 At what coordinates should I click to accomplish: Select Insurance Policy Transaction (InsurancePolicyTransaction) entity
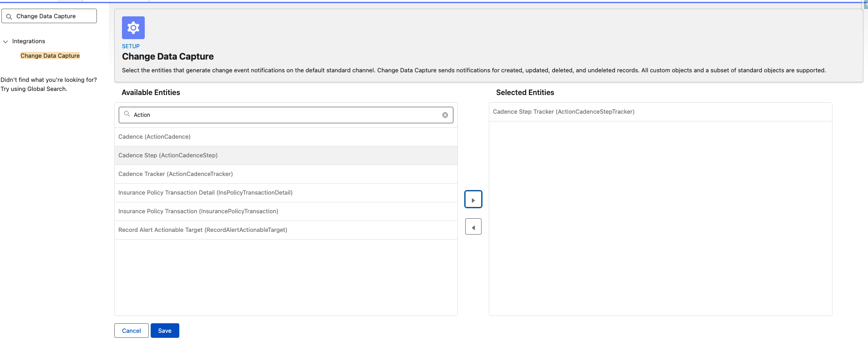pos(198,211)
